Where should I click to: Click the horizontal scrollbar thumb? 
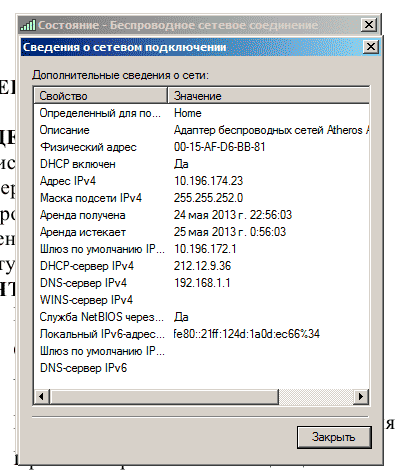point(164,397)
